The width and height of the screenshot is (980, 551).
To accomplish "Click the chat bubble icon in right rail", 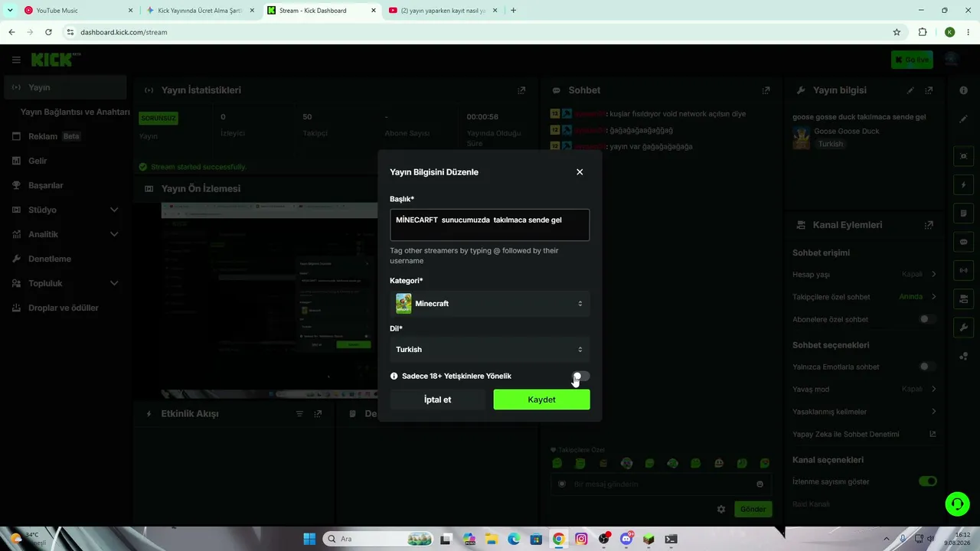I will [963, 242].
